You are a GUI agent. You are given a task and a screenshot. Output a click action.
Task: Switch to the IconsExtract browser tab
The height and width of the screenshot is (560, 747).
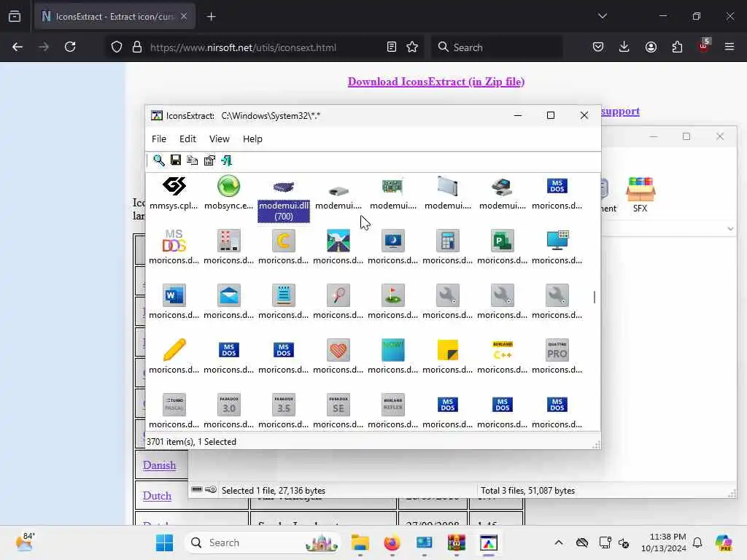115,17
